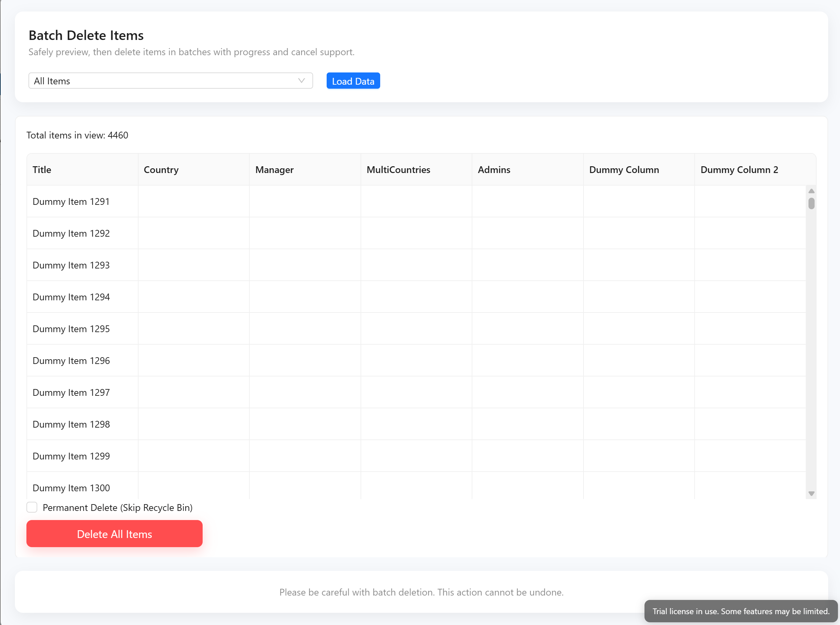Enable Permanent Delete (Skip Recycle Bin)
The height and width of the screenshot is (625, 840).
tap(32, 507)
